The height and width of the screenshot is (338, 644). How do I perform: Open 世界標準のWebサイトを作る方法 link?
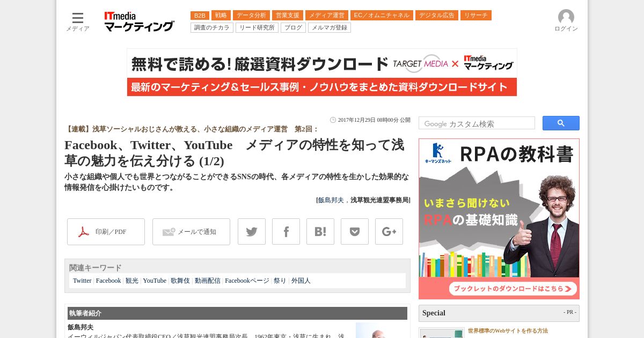point(508,331)
